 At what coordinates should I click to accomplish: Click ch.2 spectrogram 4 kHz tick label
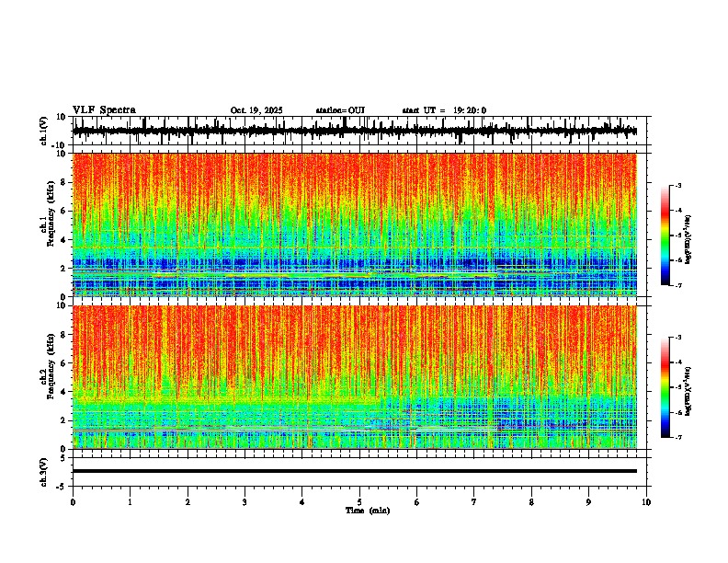63,392
